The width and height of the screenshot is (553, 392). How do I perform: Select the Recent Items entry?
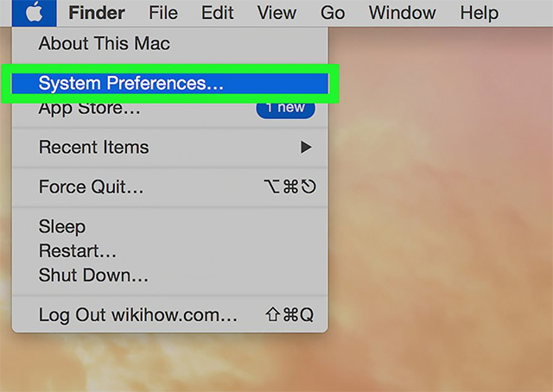tap(170, 147)
